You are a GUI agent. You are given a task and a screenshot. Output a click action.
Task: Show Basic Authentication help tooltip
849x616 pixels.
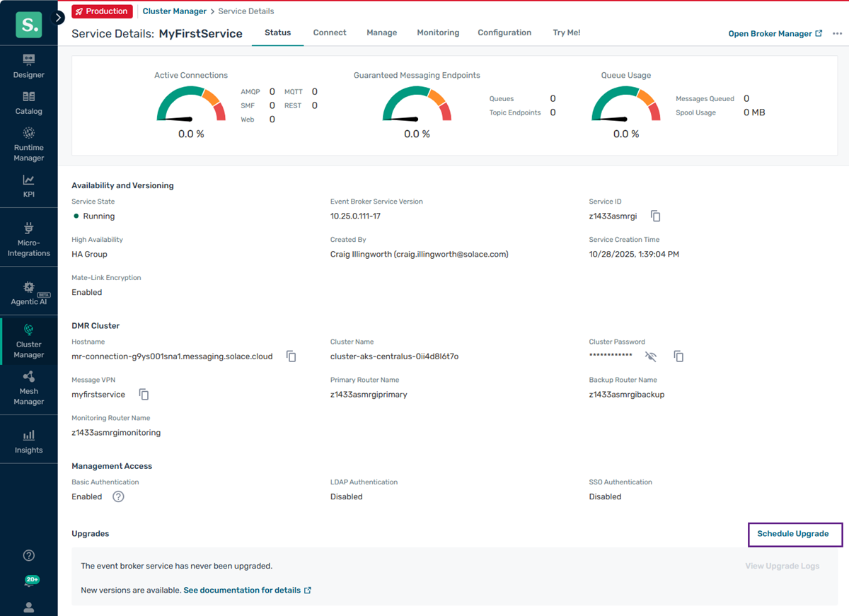119,496
